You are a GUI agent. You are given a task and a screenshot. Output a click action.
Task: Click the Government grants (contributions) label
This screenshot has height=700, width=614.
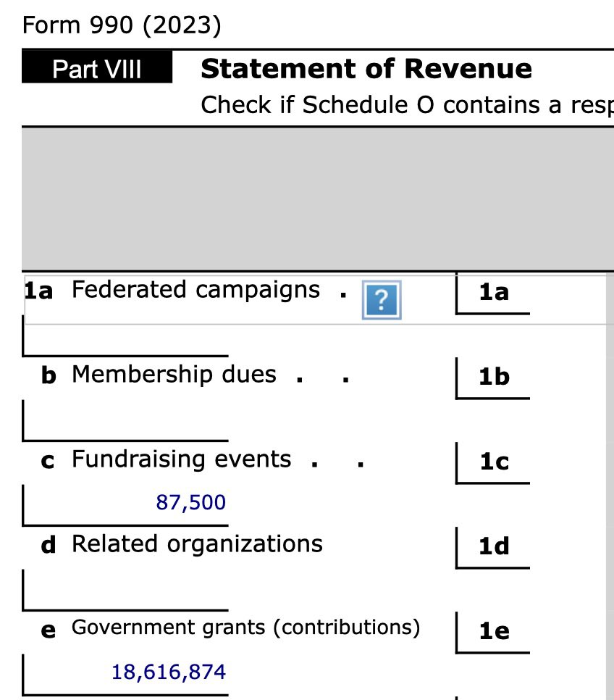[245, 628]
